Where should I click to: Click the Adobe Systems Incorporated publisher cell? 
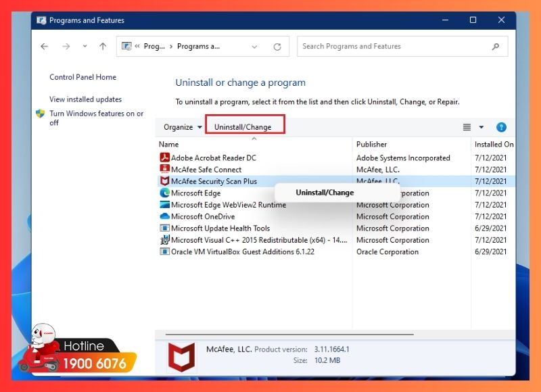tap(403, 158)
